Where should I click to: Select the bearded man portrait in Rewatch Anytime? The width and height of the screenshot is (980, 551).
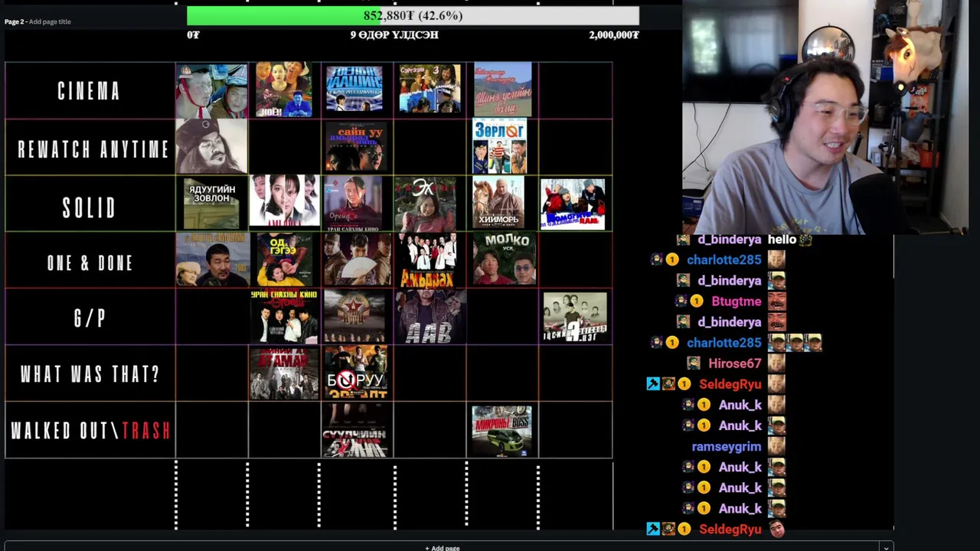point(211,146)
